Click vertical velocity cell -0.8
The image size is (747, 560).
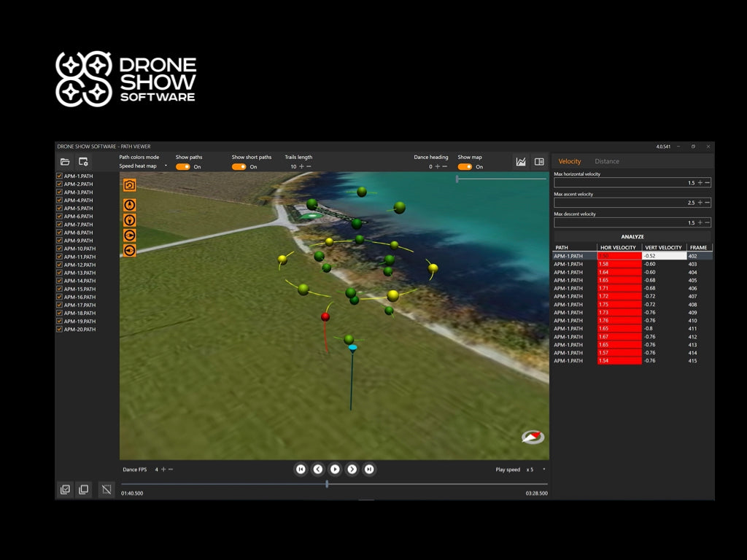[x=664, y=329]
